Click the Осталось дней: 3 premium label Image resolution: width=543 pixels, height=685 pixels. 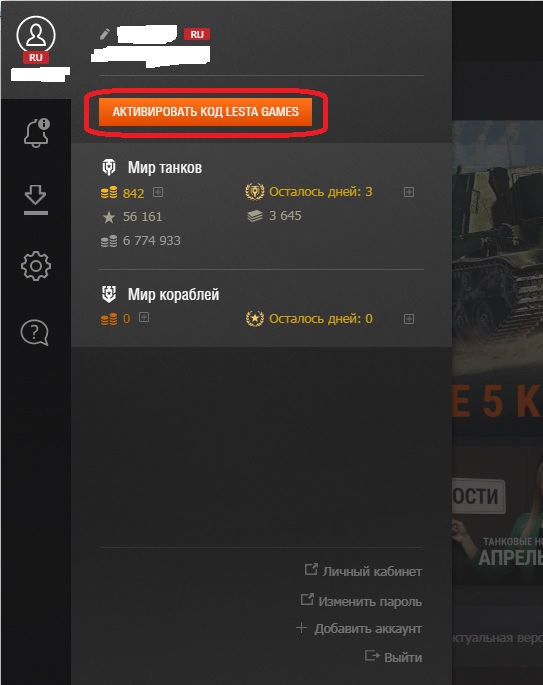click(x=321, y=192)
